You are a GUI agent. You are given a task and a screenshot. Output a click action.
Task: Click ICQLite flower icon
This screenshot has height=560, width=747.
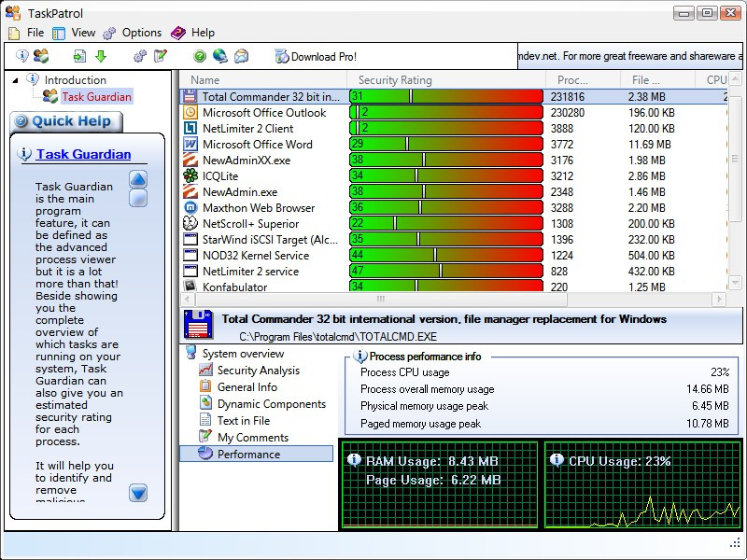click(190, 175)
